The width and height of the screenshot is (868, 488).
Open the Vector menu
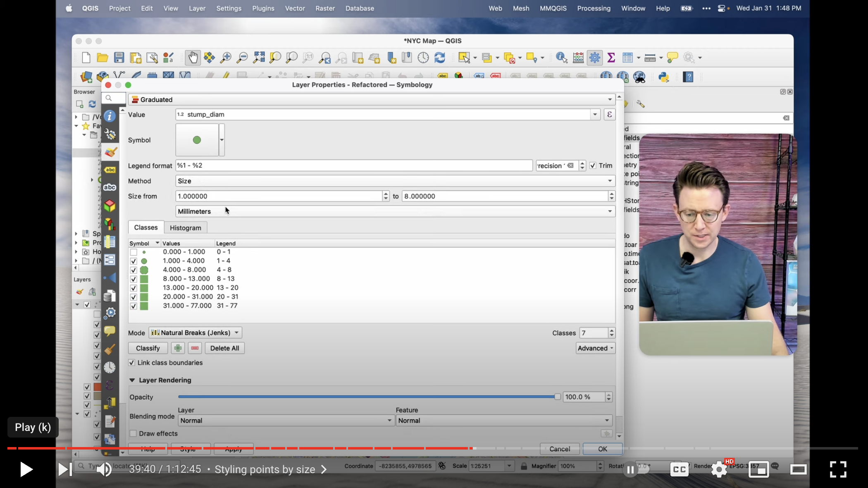pyautogui.click(x=295, y=8)
